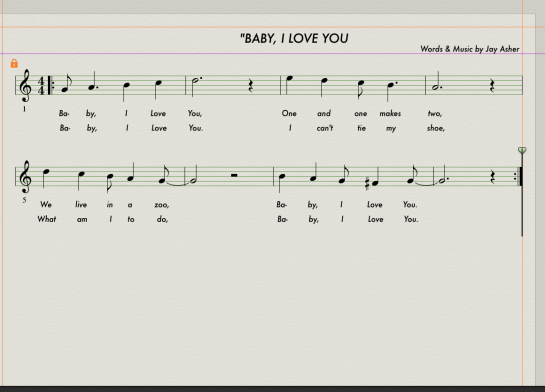Click the eighth note above the lyric "zoo,"
This screenshot has width=545, height=392.
[x=163, y=175]
